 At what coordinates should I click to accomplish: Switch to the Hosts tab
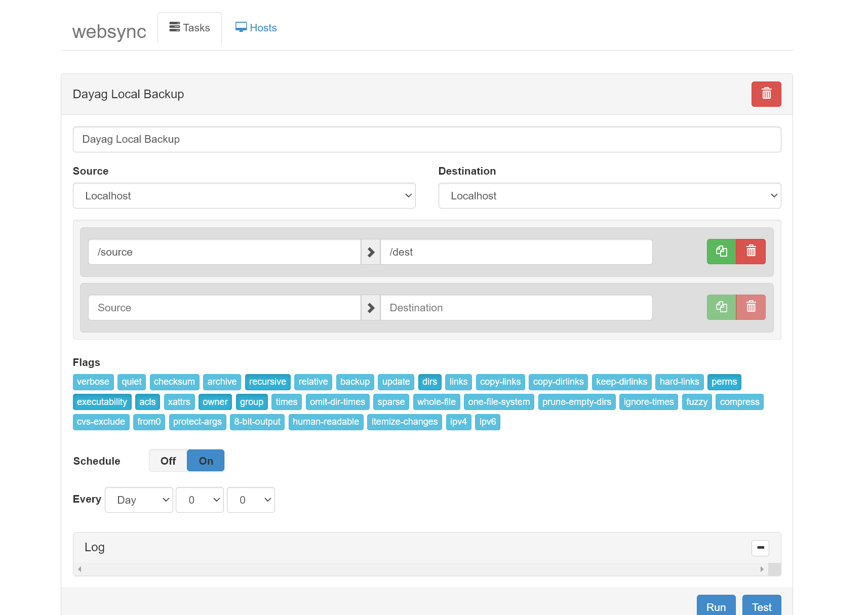point(256,28)
